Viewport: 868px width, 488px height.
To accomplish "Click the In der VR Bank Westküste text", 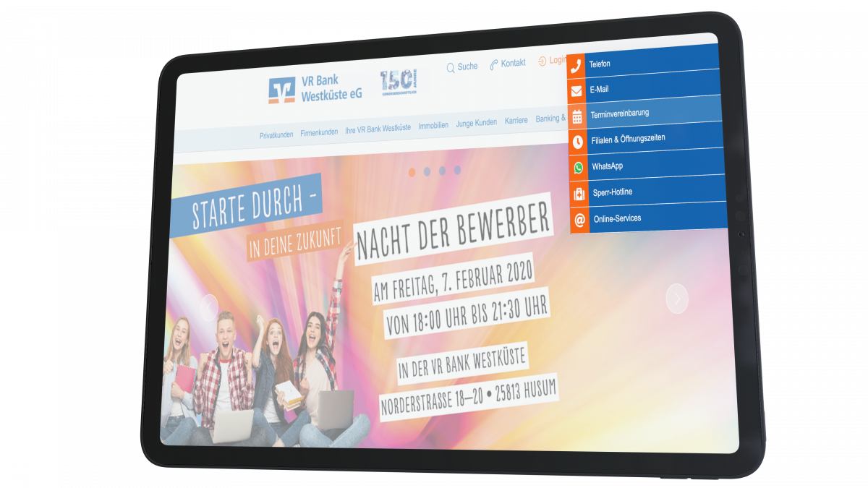I will (461, 364).
